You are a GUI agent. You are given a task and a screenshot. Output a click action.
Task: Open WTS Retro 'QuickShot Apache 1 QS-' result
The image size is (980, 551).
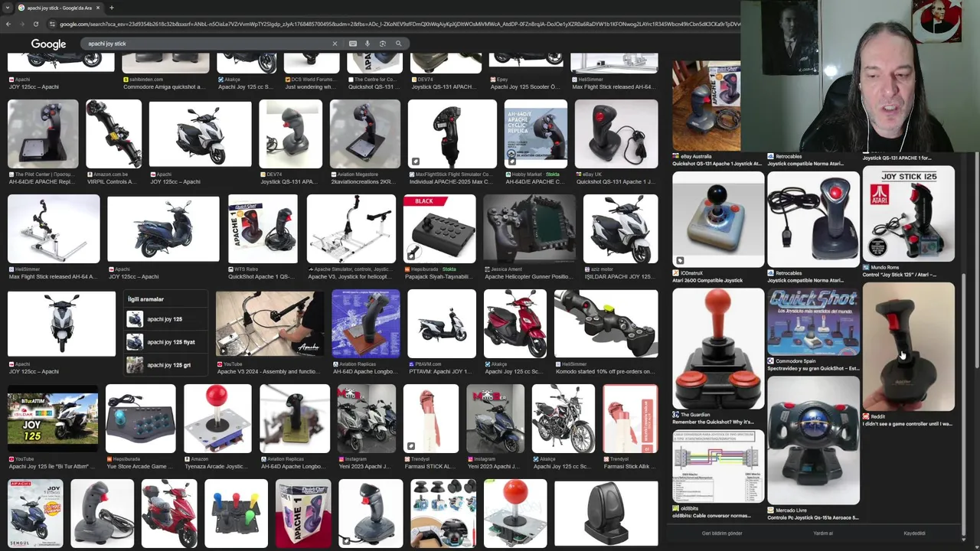(x=263, y=237)
